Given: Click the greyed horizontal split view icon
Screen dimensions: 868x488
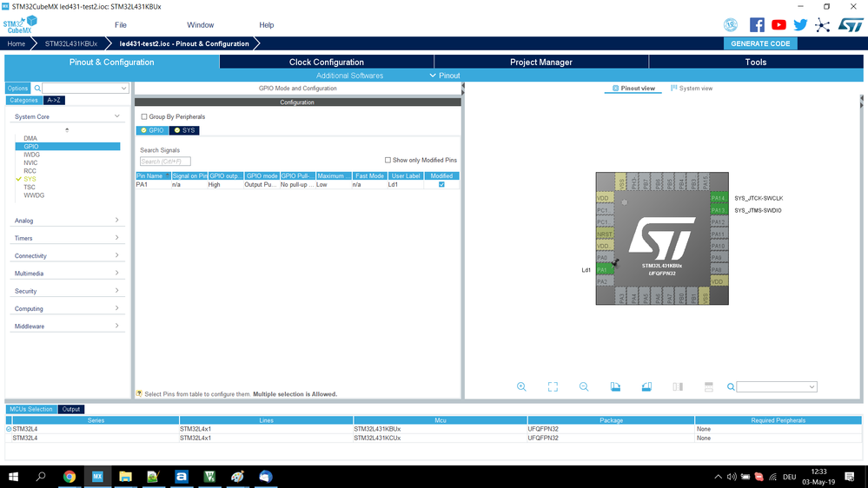Looking at the screenshot, I should tap(709, 386).
